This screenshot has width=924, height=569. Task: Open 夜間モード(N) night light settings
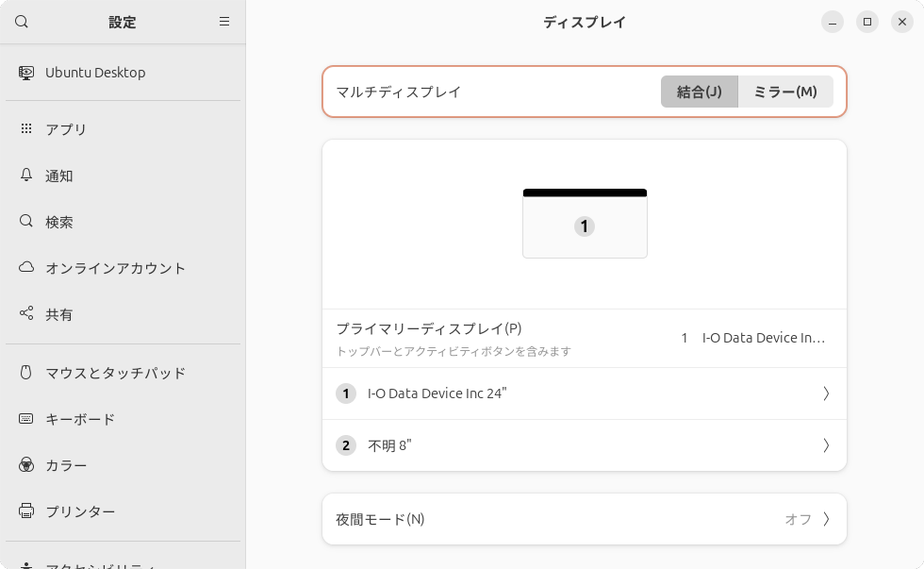click(585, 519)
